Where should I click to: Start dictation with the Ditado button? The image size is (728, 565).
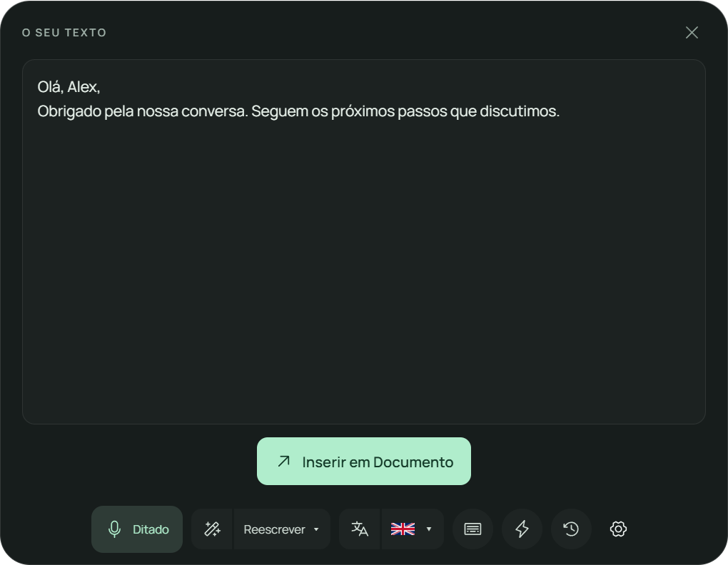[137, 529]
